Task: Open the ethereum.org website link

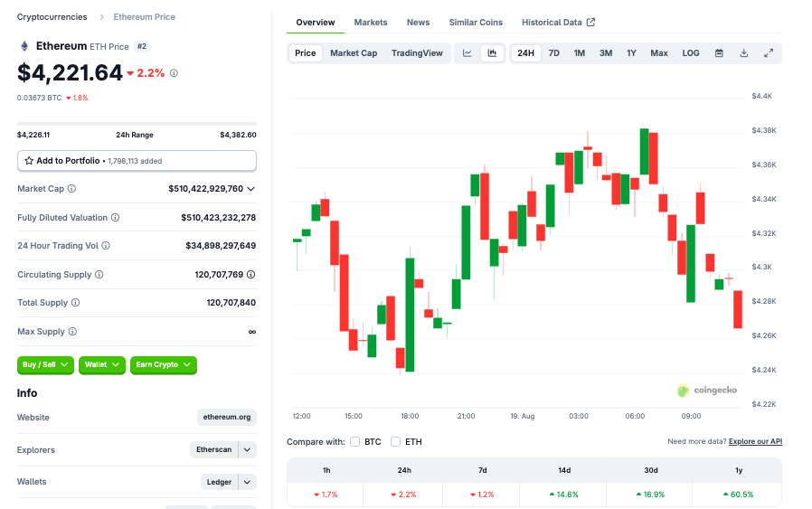Action: click(x=227, y=417)
